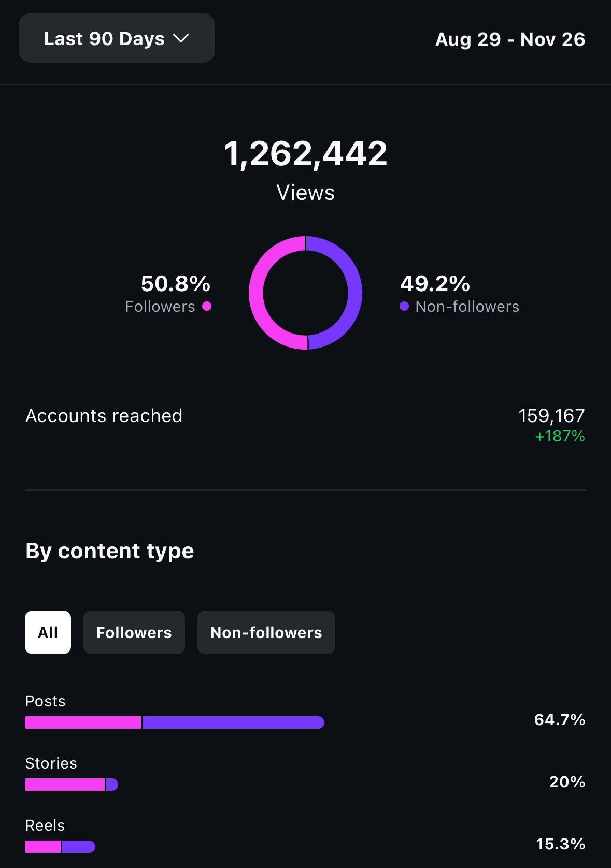
Task: Select the All filter chip
Action: [x=48, y=632]
